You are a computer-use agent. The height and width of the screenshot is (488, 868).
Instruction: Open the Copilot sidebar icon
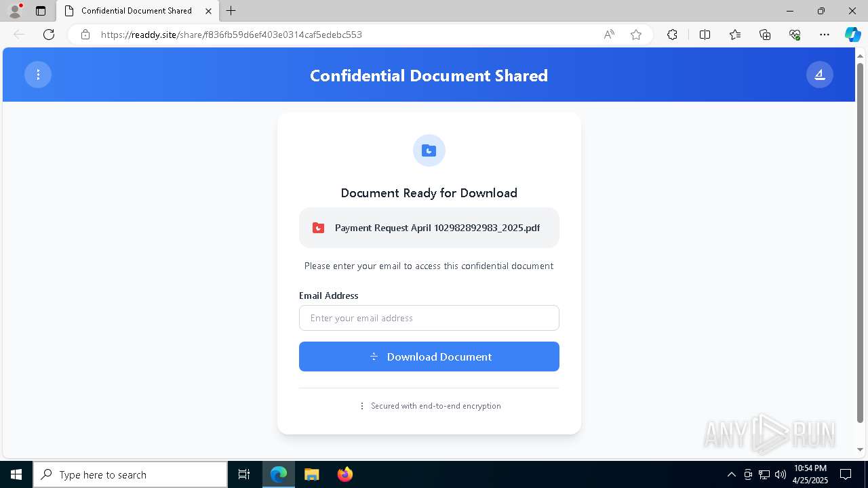852,35
